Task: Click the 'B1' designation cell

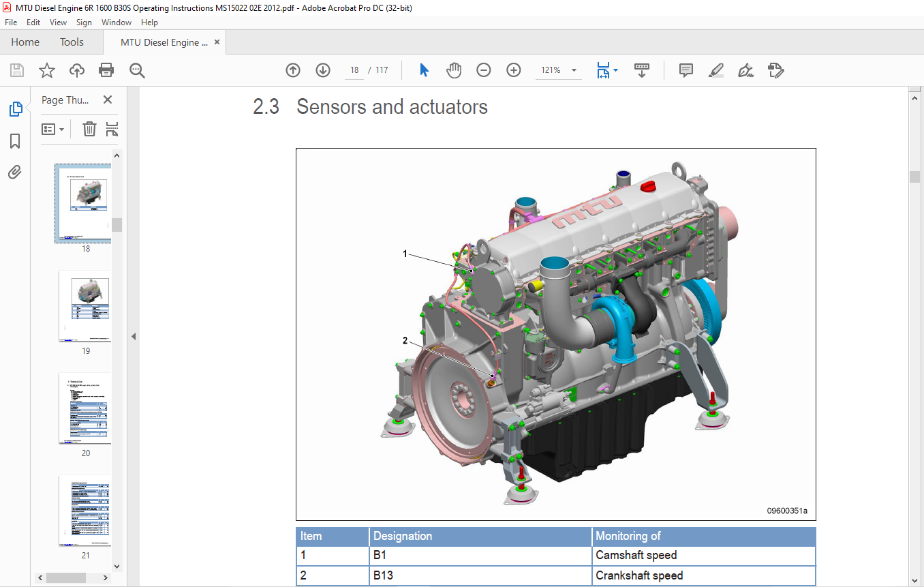Action: 480,555
